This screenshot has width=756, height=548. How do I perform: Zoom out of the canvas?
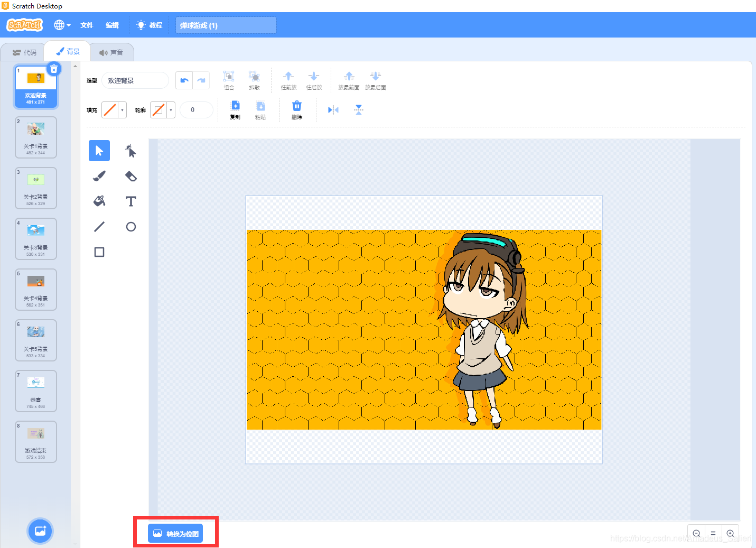696,534
